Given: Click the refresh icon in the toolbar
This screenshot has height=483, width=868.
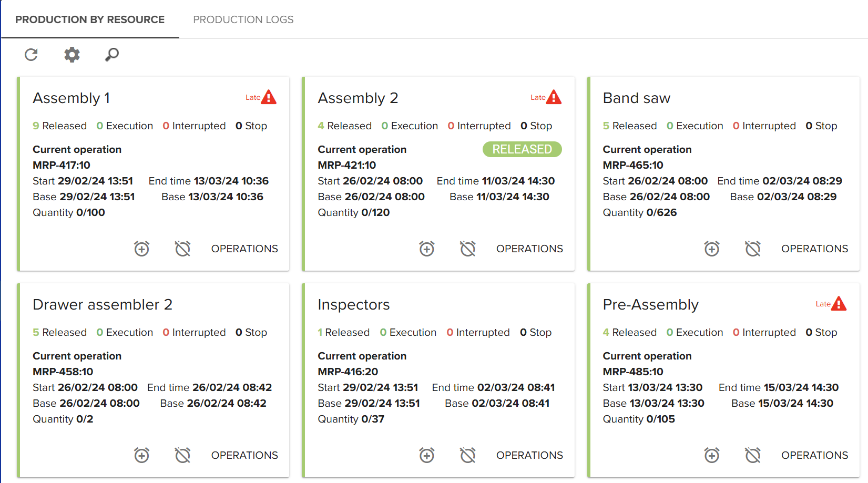Looking at the screenshot, I should pos(32,55).
